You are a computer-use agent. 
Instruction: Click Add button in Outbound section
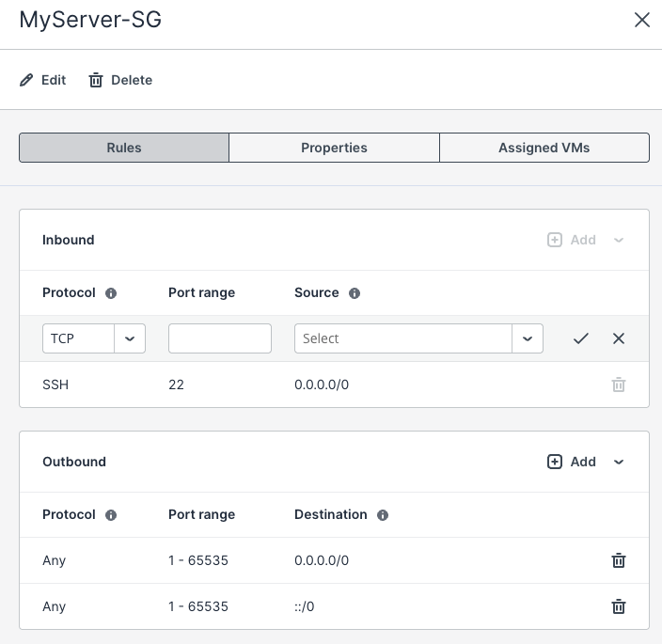[x=572, y=462]
